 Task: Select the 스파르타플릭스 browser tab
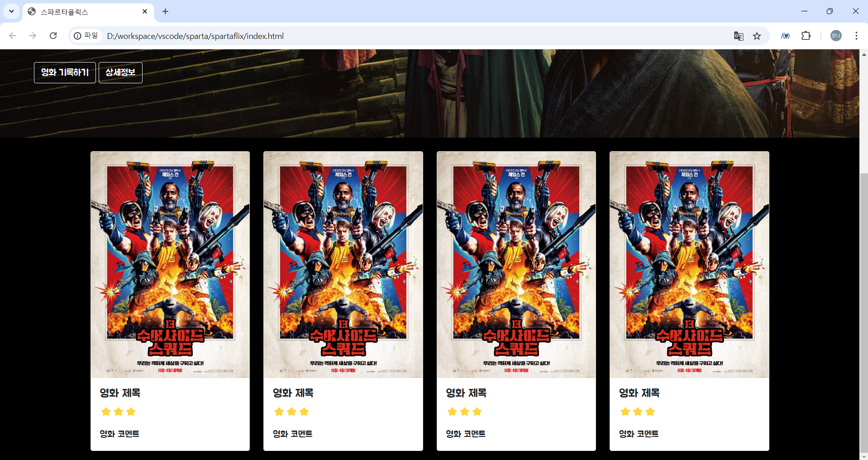point(88,12)
